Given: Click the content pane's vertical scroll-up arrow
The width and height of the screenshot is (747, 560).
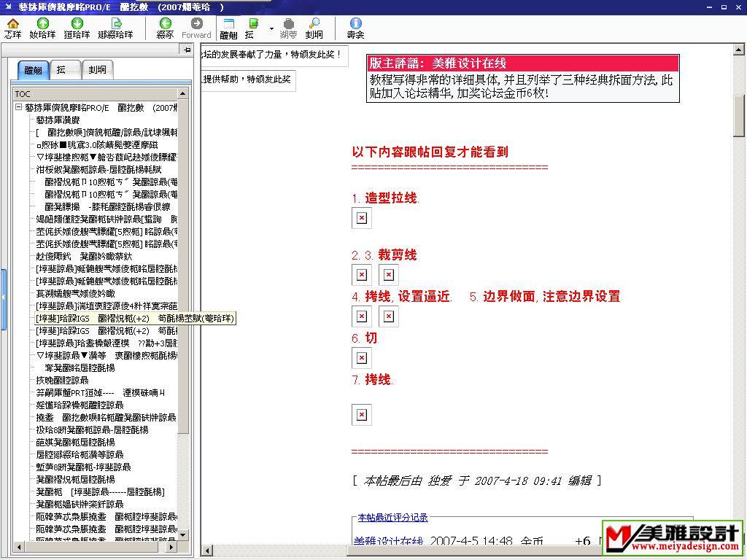Looking at the screenshot, I should 738,49.
